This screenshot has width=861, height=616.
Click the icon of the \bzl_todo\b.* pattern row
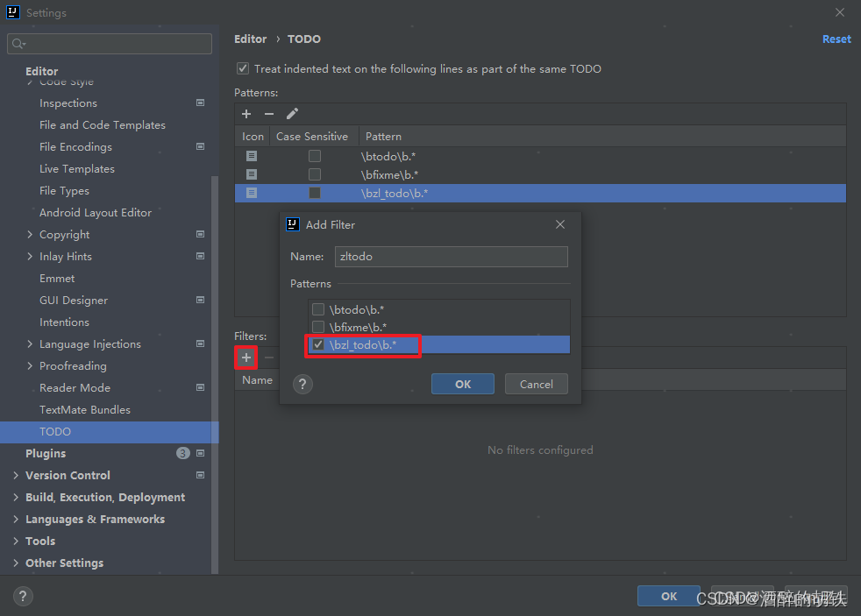coord(252,193)
